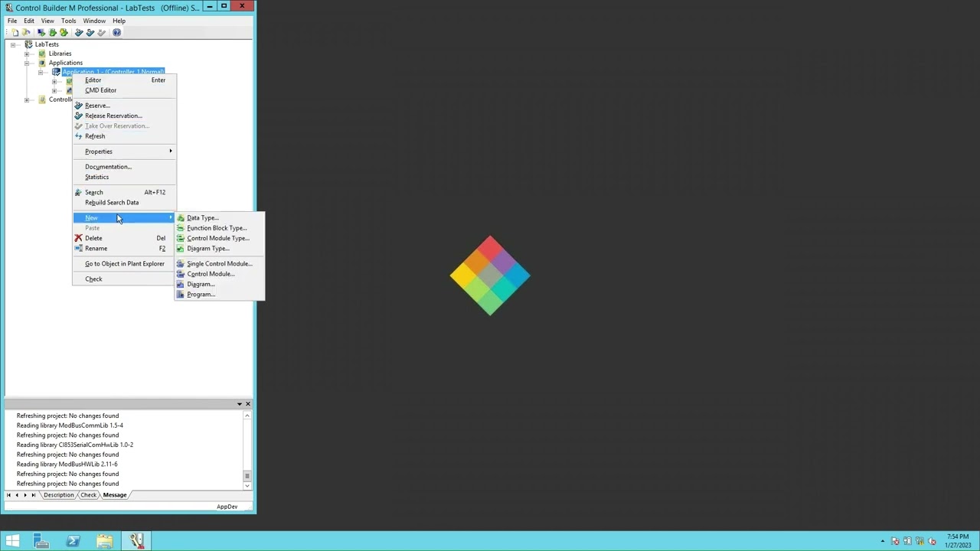Click the Program submenu icon

click(181, 295)
